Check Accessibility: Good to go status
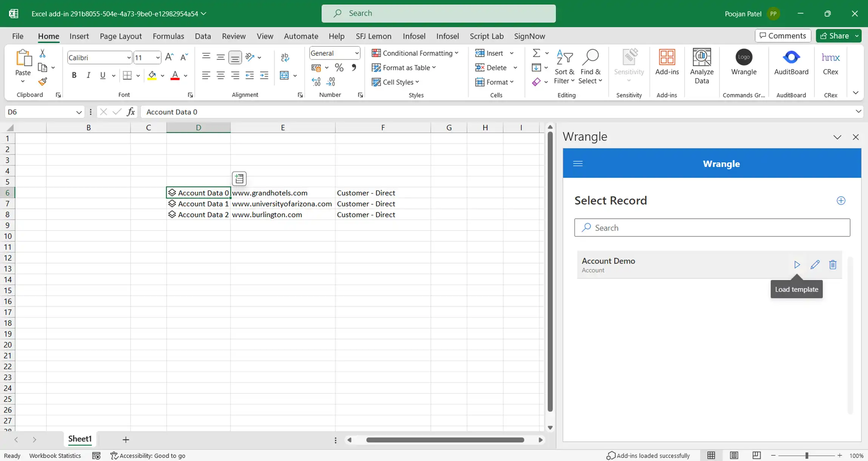 [148, 456]
